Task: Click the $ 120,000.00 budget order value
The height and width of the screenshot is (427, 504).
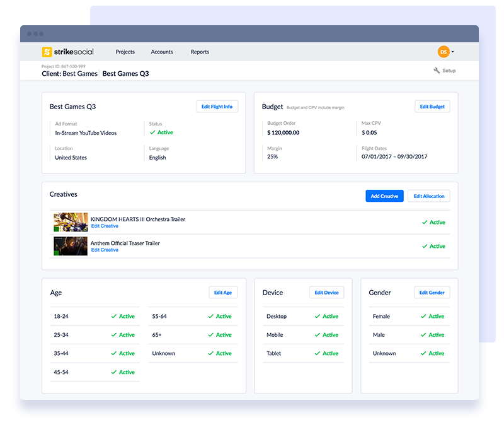Action: tap(283, 132)
